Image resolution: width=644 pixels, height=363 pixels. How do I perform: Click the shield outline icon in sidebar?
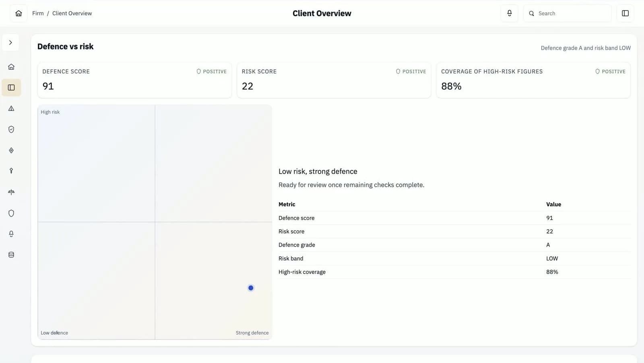click(11, 213)
